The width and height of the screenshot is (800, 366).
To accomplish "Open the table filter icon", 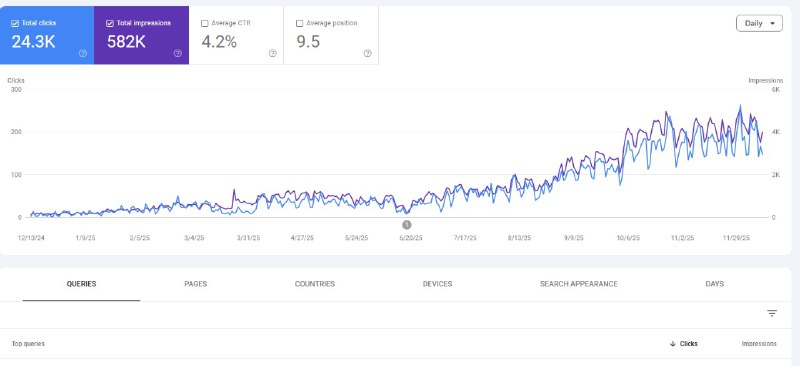I will click(772, 313).
